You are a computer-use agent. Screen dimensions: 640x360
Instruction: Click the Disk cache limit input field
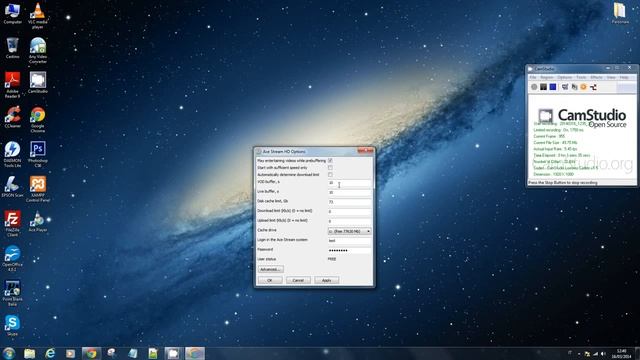(349, 202)
